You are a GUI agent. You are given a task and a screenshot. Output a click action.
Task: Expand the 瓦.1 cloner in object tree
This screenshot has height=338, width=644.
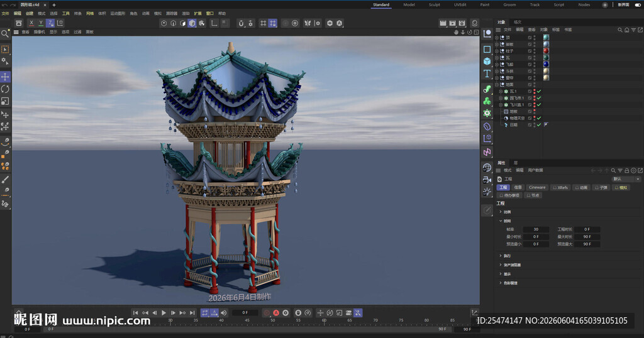501,92
